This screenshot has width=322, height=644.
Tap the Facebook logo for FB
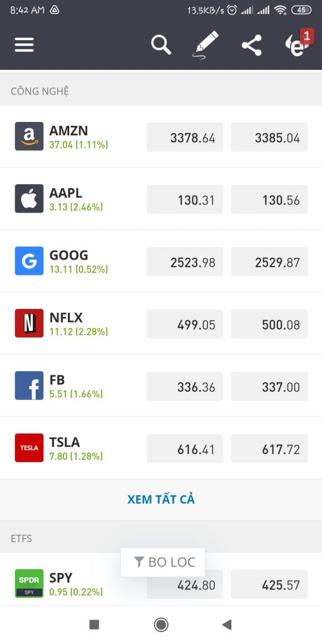pos(29,386)
